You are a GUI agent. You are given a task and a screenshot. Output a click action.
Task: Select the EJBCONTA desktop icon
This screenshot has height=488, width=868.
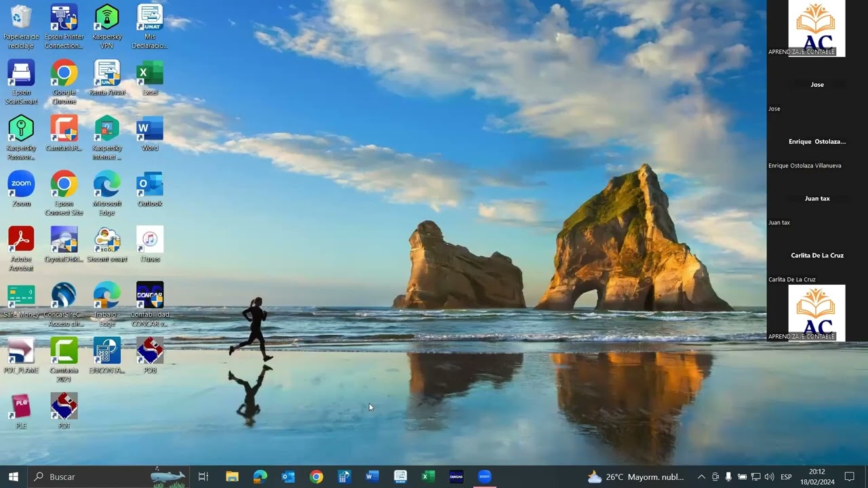pos(106,356)
